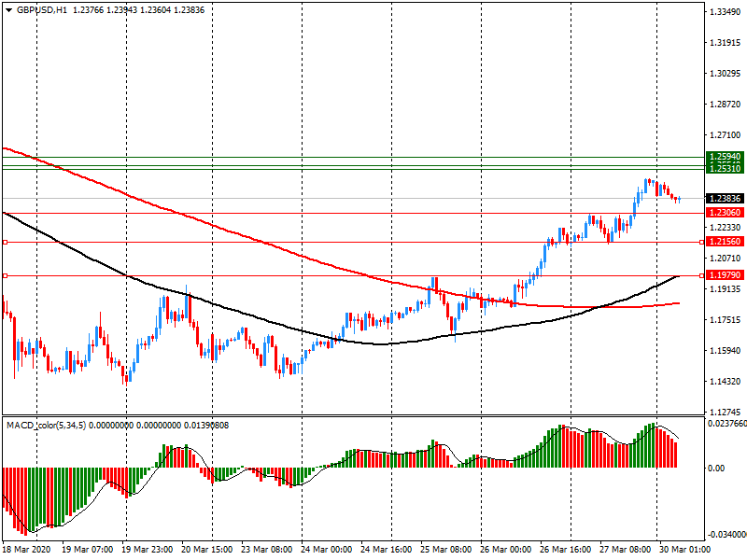The height and width of the screenshot is (560, 747).
Task: Click the 20 Mar 15:00 time label
Action: 206,550
